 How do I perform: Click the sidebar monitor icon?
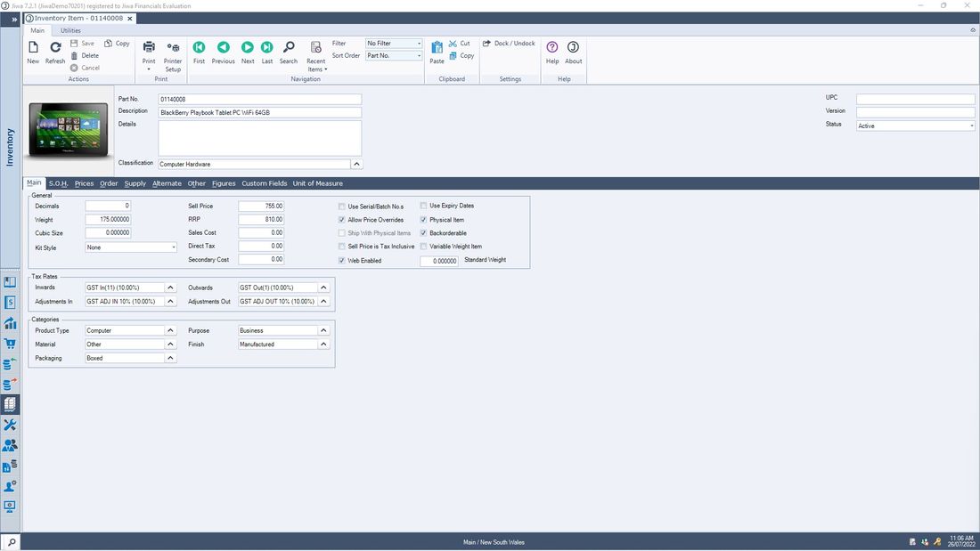pyautogui.click(x=10, y=506)
